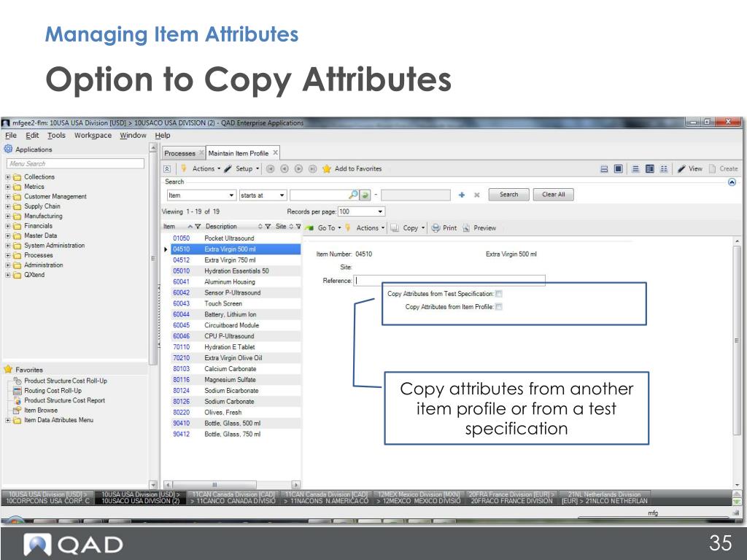Open Records per page dropdown
This screenshot has width=747, height=560.
(379, 211)
